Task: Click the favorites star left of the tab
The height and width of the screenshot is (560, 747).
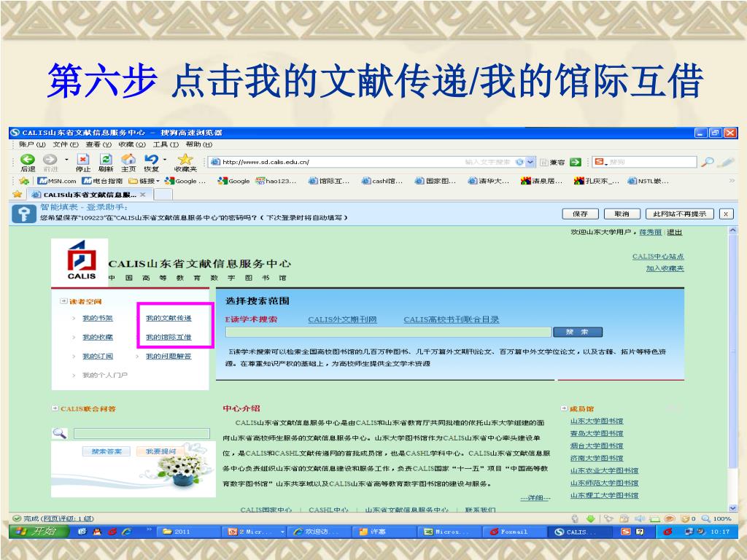Action: [x=18, y=194]
